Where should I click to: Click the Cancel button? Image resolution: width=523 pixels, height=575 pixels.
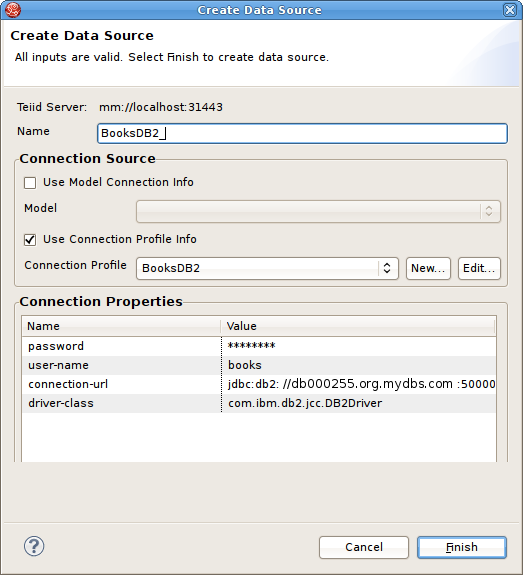click(364, 547)
